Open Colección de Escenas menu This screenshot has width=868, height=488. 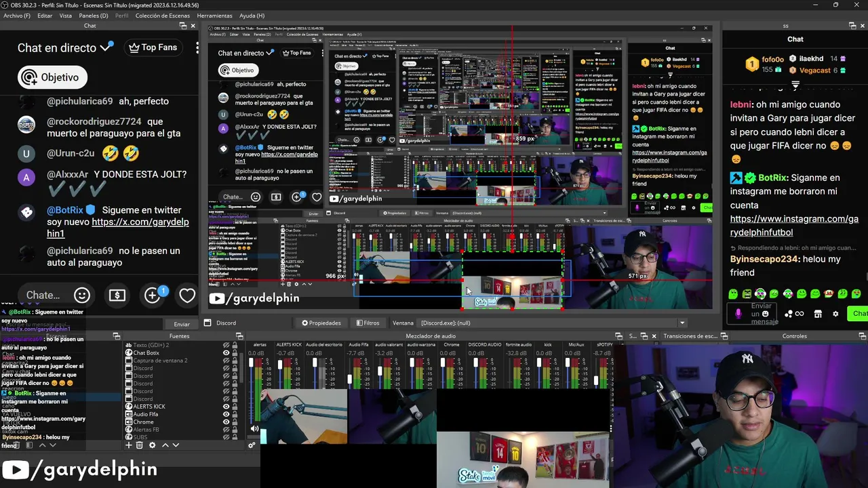coord(163,16)
